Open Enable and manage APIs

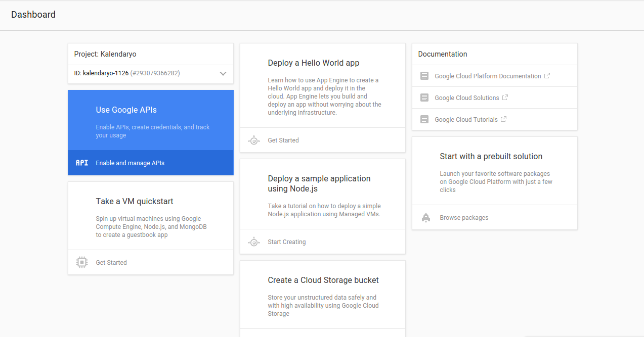[130, 163]
